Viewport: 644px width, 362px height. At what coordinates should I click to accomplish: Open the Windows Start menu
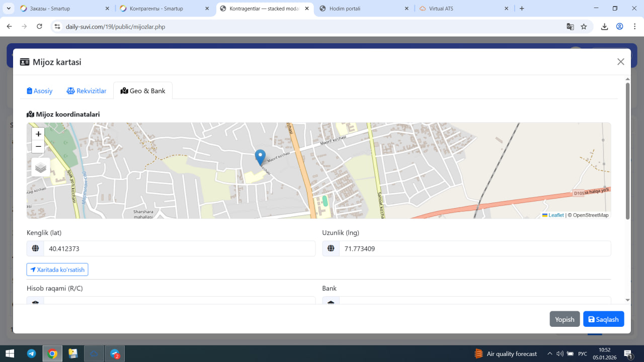click(x=10, y=353)
